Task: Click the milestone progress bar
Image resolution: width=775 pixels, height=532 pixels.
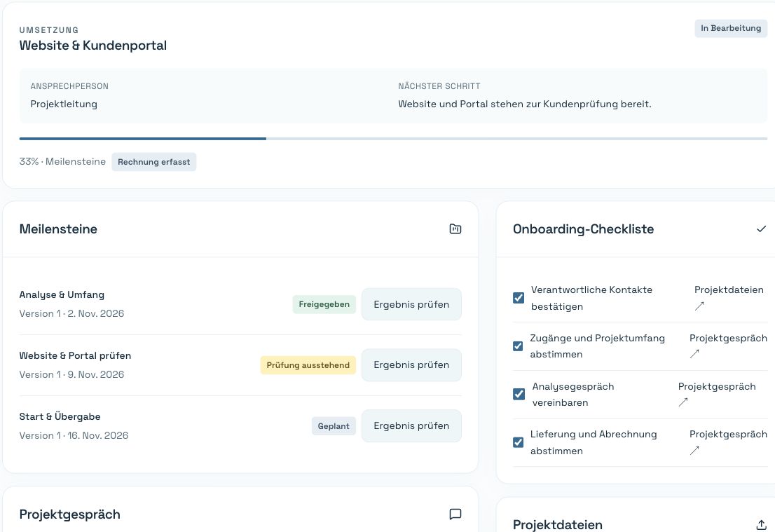Action: 393,139
